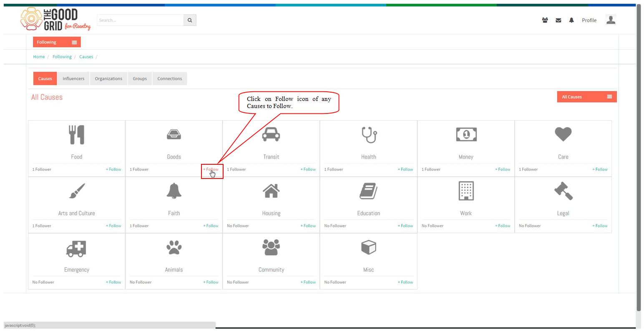Follow the Work cause
This screenshot has width=644, height=332.
click(503, 226)
